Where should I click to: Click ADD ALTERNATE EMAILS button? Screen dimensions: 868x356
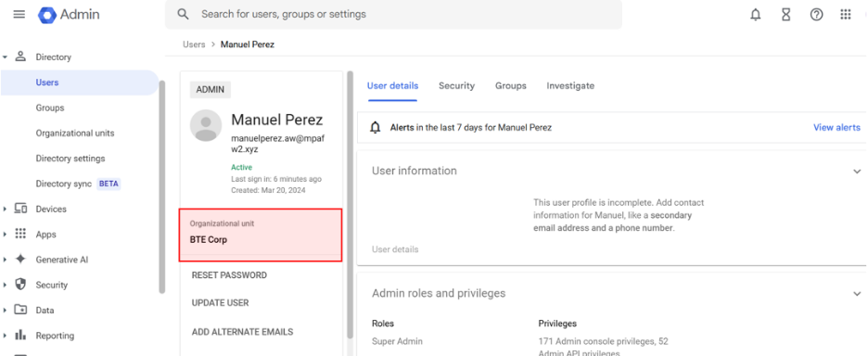click(242, 332)
